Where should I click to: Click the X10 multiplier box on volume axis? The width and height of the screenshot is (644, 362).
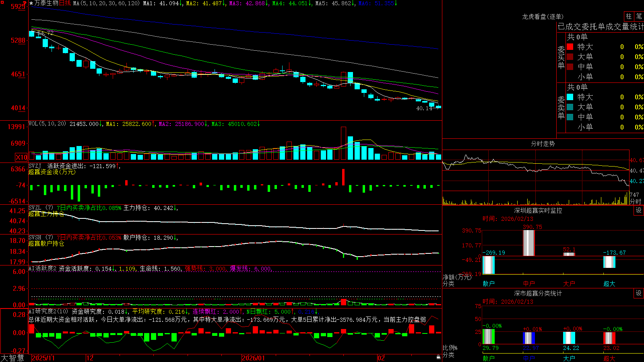point(21,157)
